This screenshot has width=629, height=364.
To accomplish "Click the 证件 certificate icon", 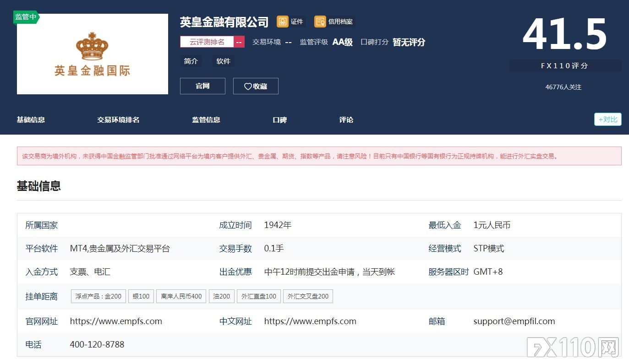I will [283, 22].
